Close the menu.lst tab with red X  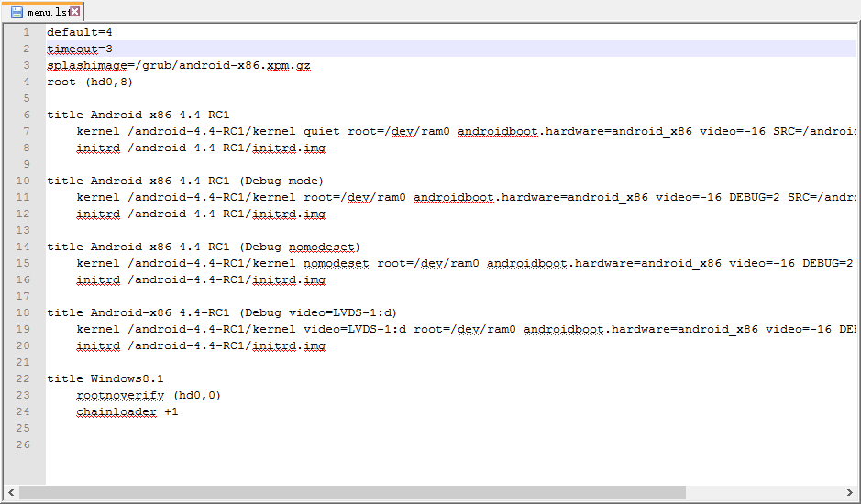coord(74,12)
